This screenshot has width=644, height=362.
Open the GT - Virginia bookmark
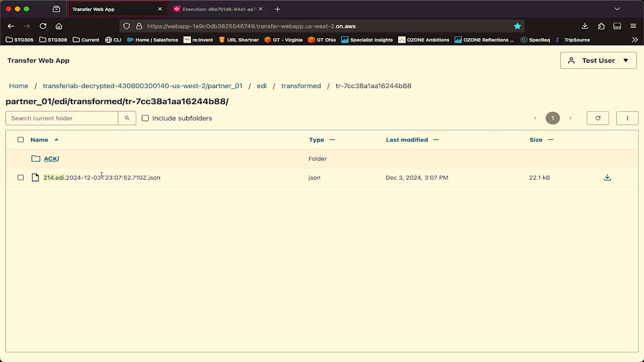click(x=283, y=40)
